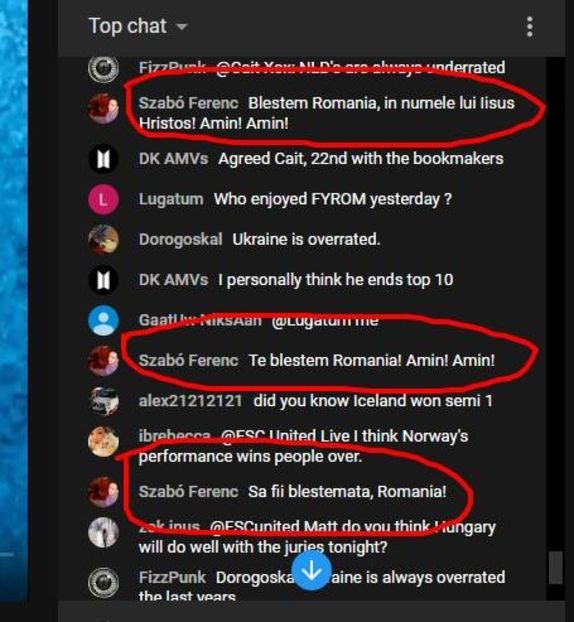
Task: Click the username Lugatum
Action: pos(171,199)
